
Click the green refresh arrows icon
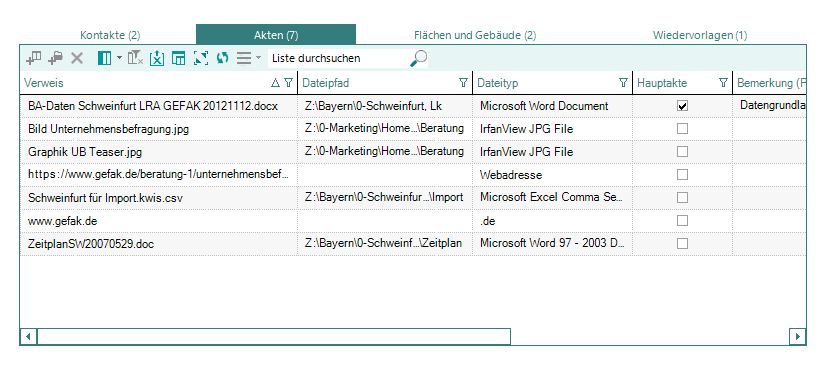222,58
